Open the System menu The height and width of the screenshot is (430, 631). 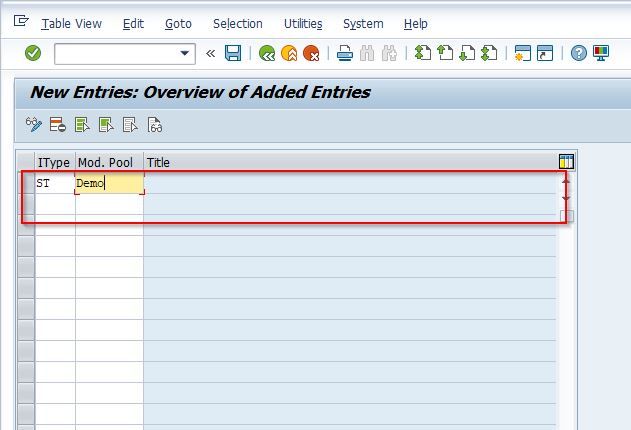point(363,24)
